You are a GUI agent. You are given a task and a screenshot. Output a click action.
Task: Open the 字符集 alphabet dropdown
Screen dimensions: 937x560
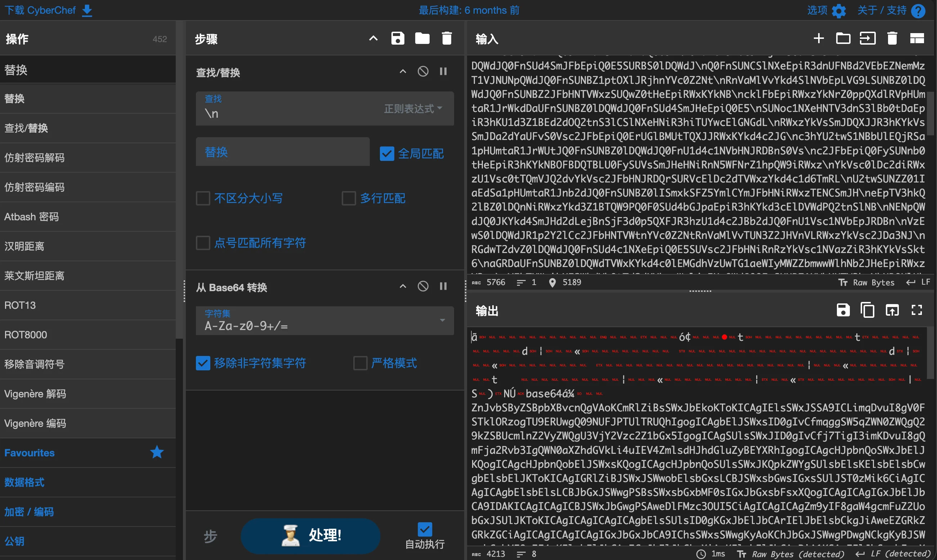point(442,321)
